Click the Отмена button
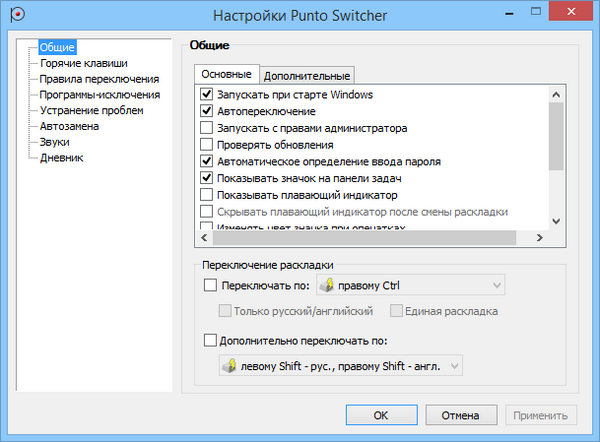This screenshot has width=600, height=442. point(460,414)
